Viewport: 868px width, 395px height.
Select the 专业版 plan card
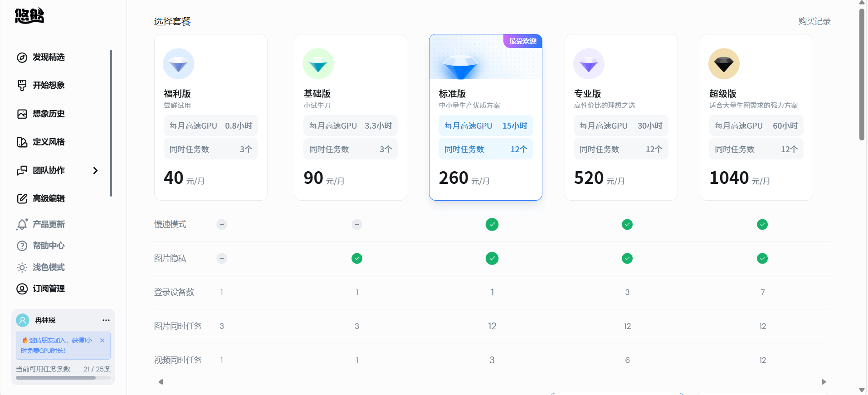(x=621, y=117)
